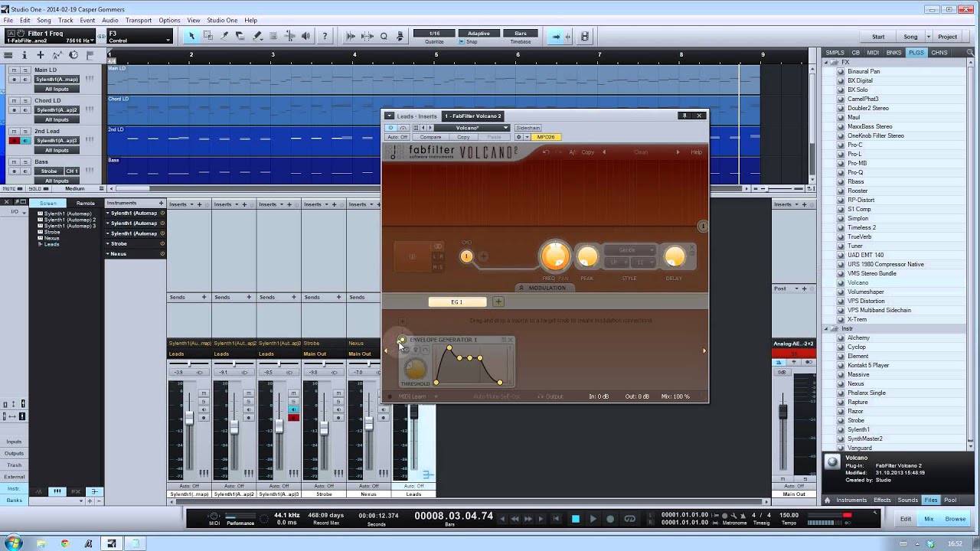Solo the Chord LD track

24,100
